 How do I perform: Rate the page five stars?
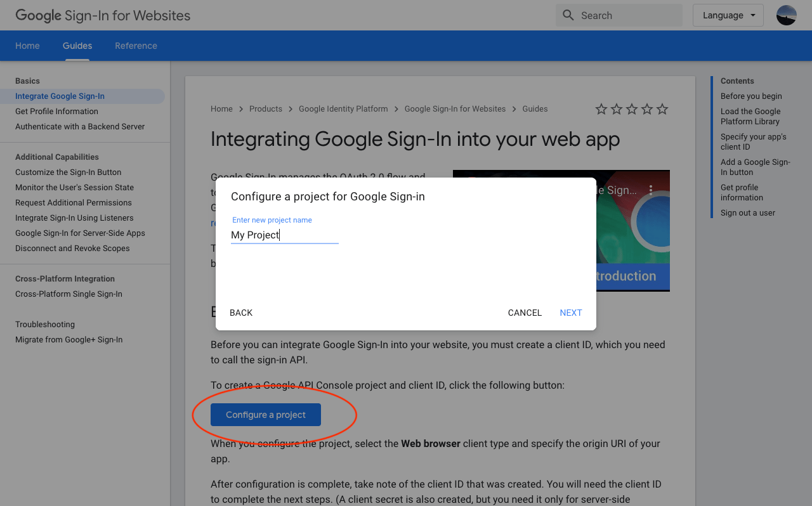pyautogui.click(x=662, y=109)
